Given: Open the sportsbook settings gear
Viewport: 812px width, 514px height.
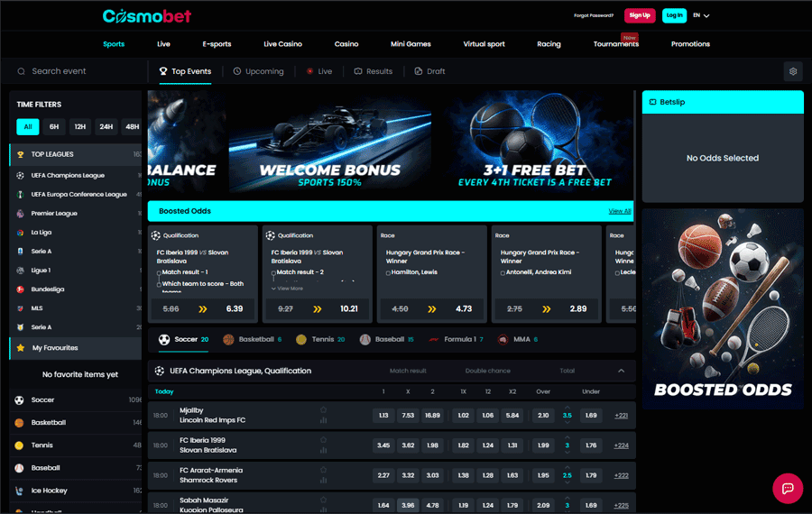Looking at the screenshot, I should coord(793,71).
